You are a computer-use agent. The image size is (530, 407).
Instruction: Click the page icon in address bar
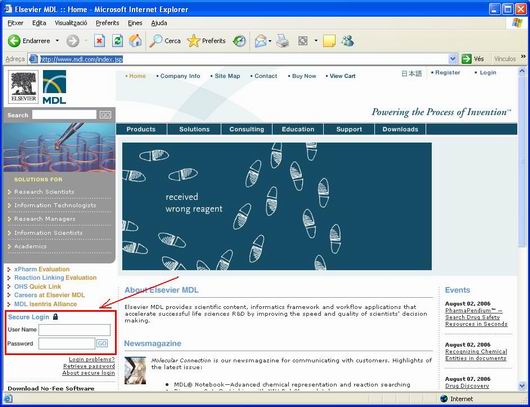tap(33, 59)
